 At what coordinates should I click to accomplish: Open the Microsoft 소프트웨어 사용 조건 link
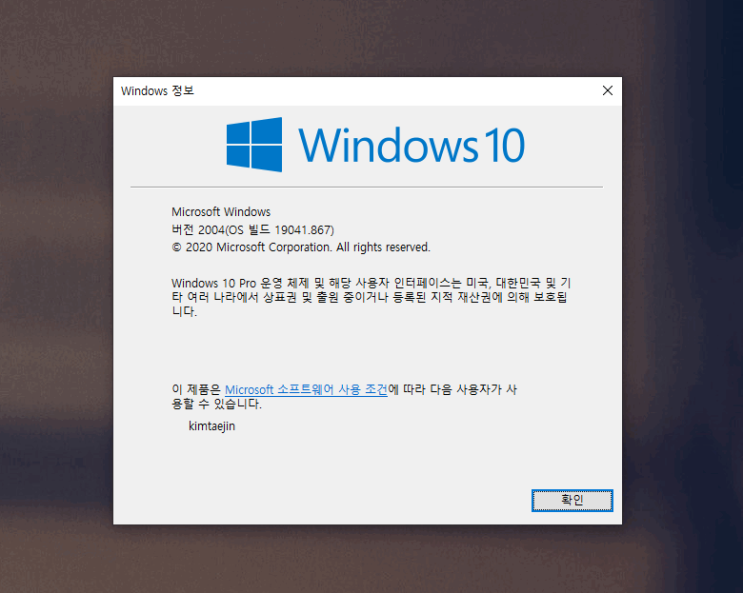tap(306, 390)
